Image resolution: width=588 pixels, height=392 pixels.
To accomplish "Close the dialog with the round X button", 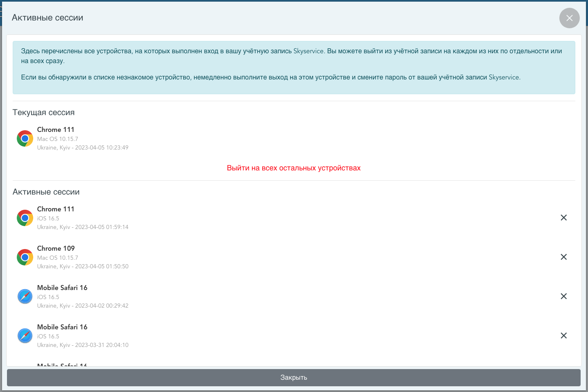I will [x=569, y=18].
